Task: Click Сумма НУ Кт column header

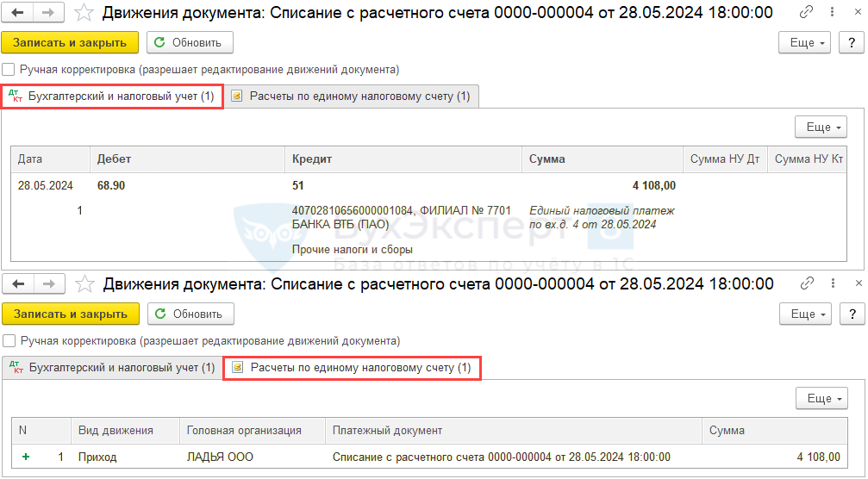Action: (807, 159)
